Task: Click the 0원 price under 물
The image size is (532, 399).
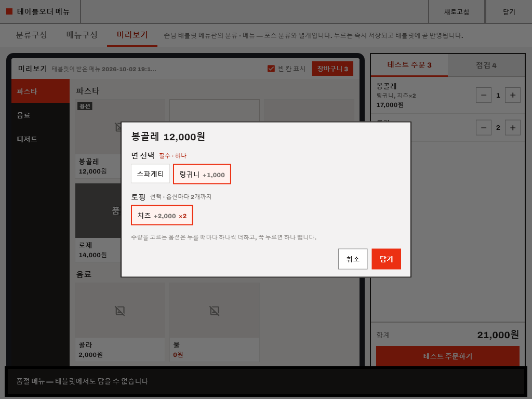Action: [x=178, y=354]
